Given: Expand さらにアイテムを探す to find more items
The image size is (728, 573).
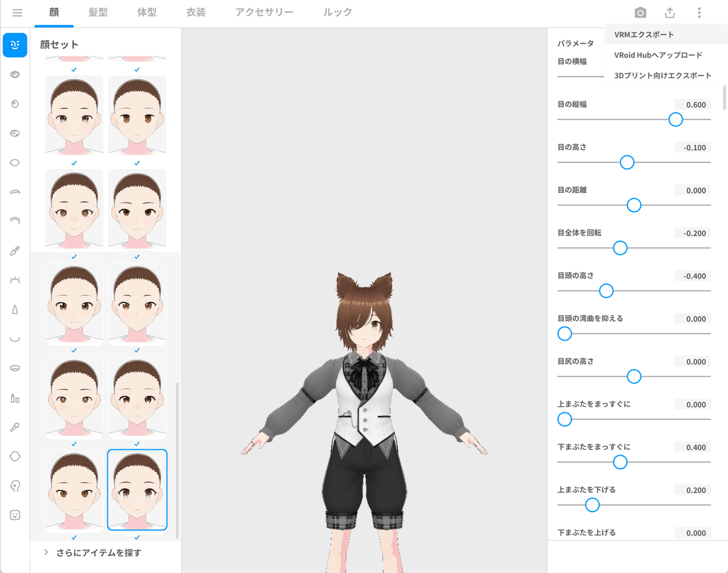Looking at the screenshot, I should (97, 552).
